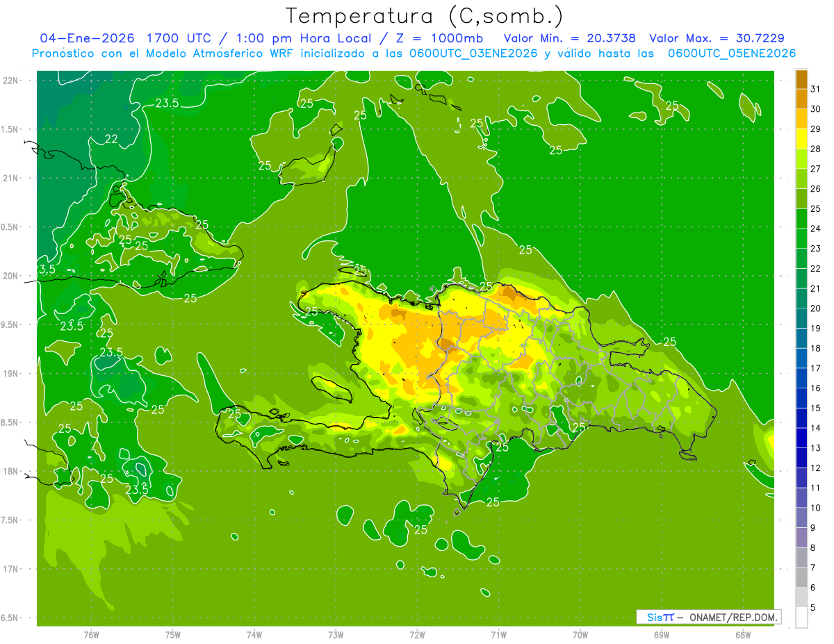Click the "70W" longitude axis label
Image resolution: width=834 pixels, height=644 pixels.
(580, 635)
